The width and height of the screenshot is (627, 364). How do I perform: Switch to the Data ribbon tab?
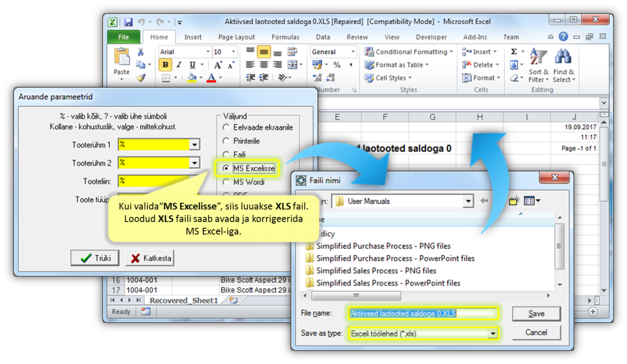click(x=322, y=37)
